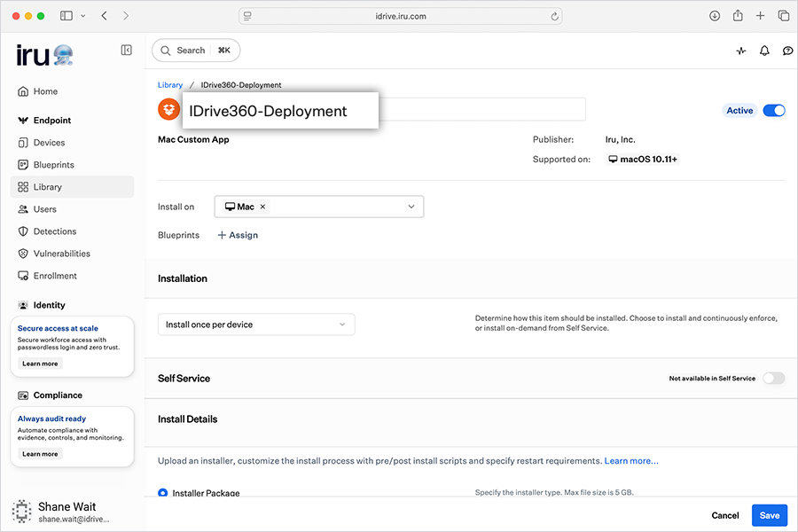Remove the Mac tag with x
Viewport: 798px width, 532px height.
point(262,207)
